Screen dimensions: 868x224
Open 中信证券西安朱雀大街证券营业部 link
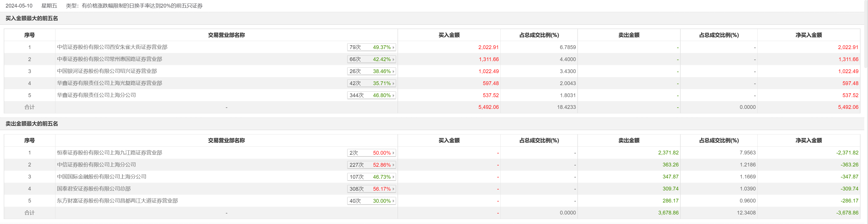click(x=112, y=47)
